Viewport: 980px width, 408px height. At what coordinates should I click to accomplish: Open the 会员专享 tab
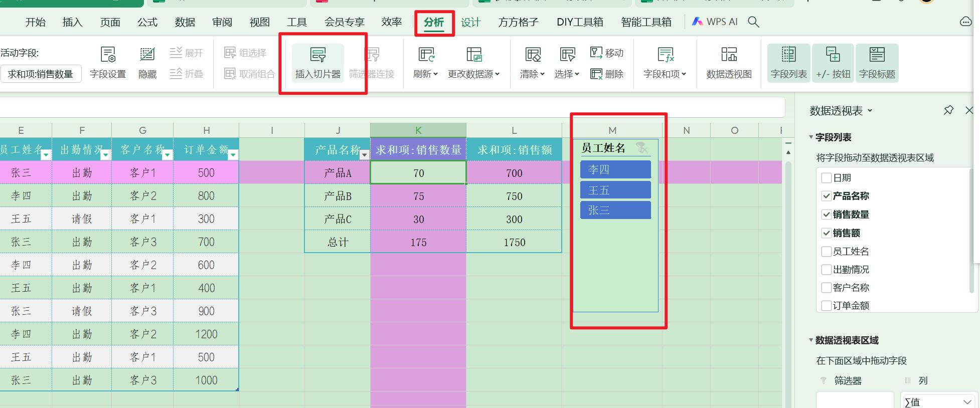click(344, 22)
